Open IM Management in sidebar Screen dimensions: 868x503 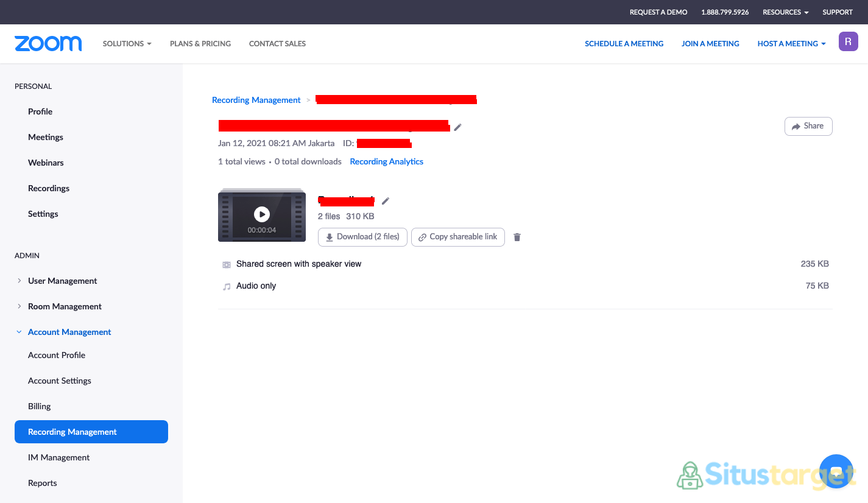coord(59,457)
